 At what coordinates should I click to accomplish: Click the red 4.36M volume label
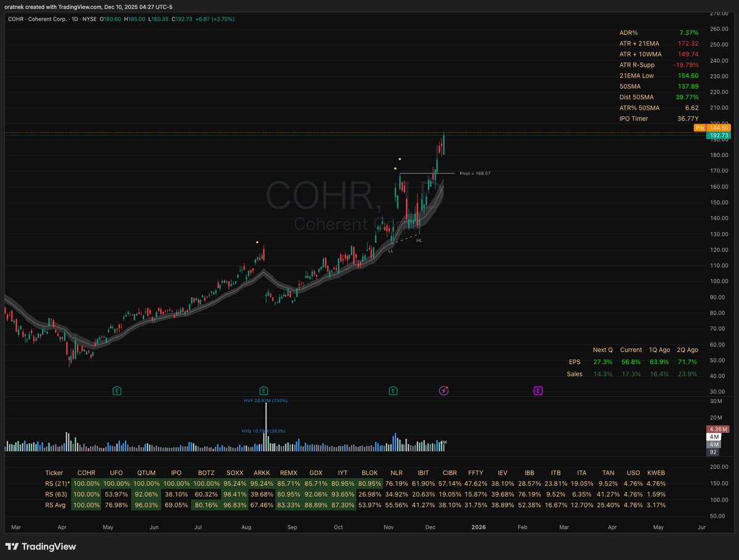click(x=719, y=428)
